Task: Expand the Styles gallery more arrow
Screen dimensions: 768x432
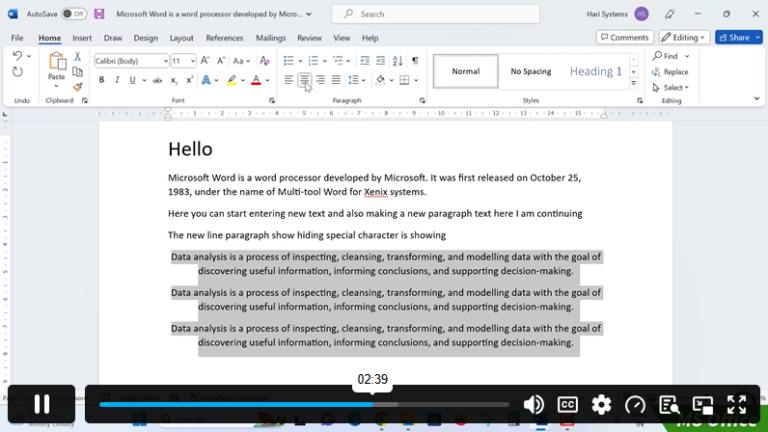Action: [634, 84]
